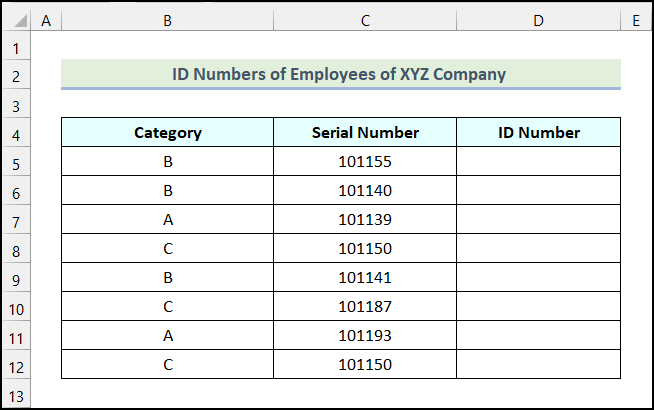Select the column E header
The image size is (654, 410).
(635, 19)
